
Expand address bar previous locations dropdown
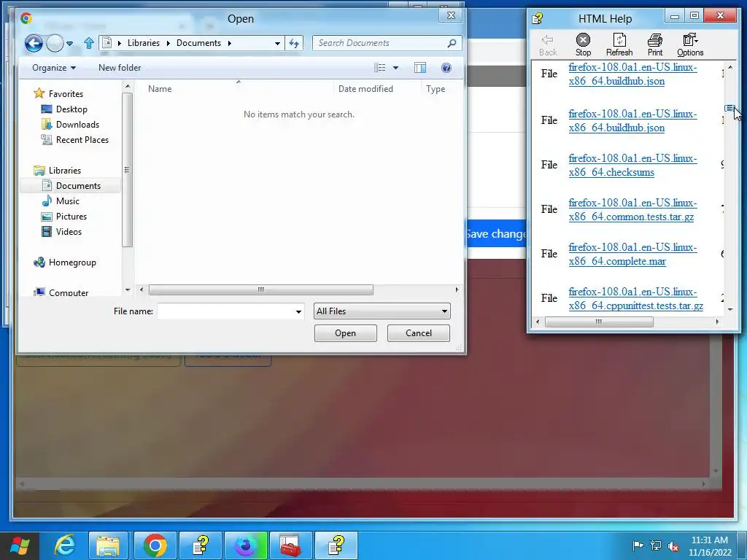click(x=277, y=43)
